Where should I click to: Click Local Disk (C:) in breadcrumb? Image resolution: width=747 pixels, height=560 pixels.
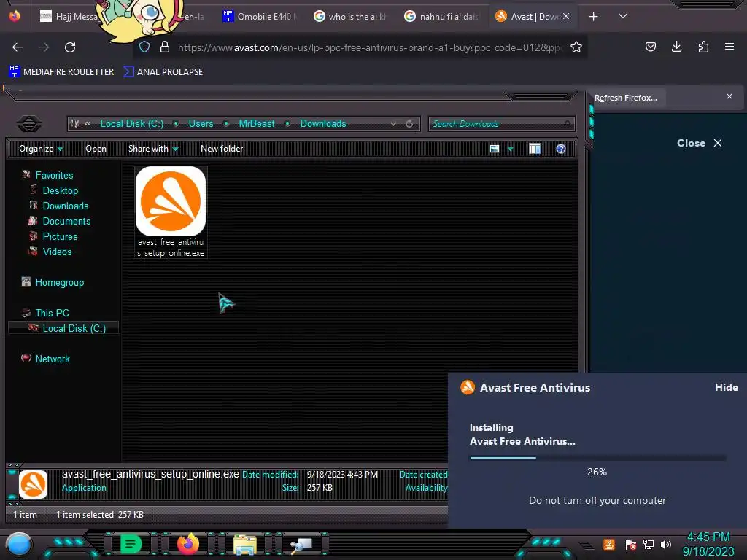(x=131, y=123)
